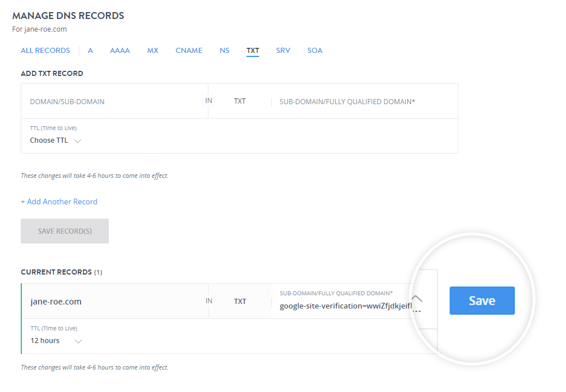566x392 pixels.
Task: Click the blue Save button
Action: click(x=482, y=300)
